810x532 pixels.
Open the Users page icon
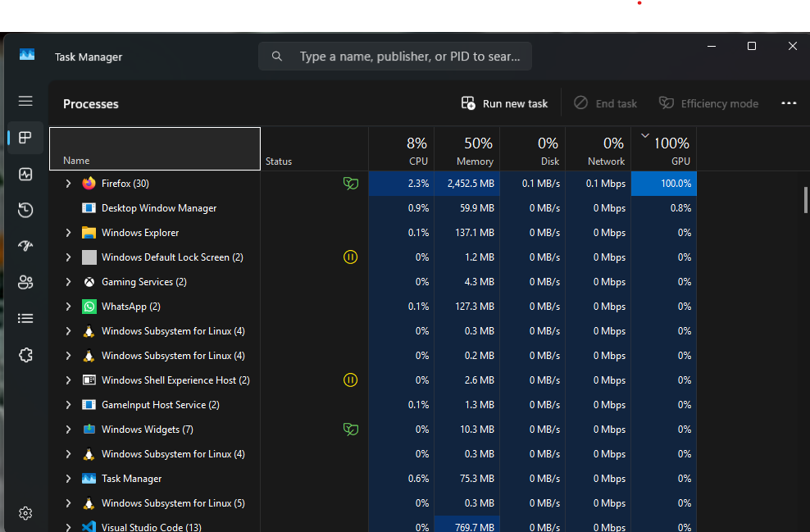click(x=25, y=282)
